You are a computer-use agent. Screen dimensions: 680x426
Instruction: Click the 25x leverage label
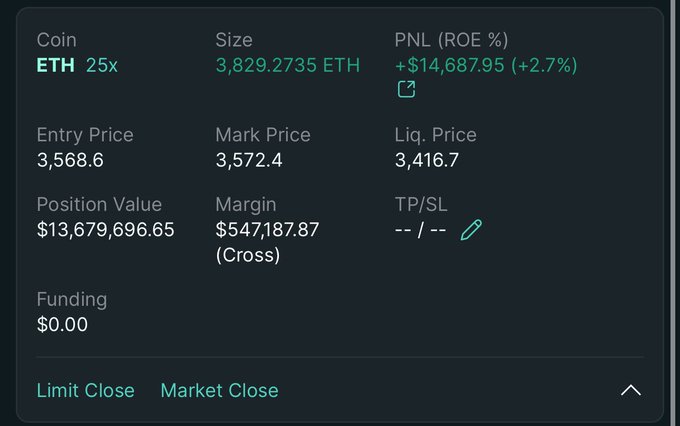pos(104,65)
